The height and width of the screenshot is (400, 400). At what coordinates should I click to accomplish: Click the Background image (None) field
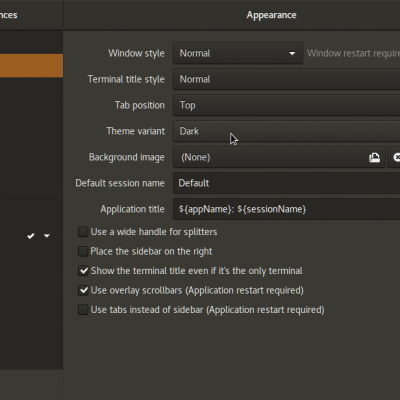coord(279,157)
